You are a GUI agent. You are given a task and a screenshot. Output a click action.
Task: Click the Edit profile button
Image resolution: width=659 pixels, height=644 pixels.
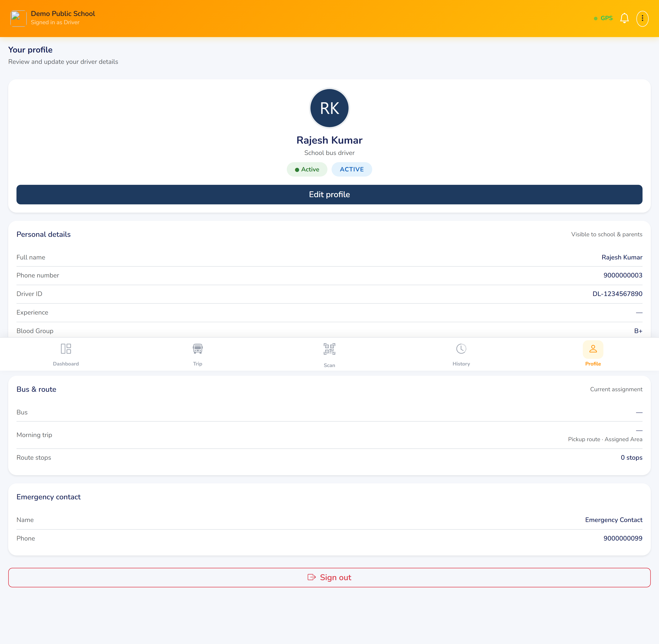[329, 194]
